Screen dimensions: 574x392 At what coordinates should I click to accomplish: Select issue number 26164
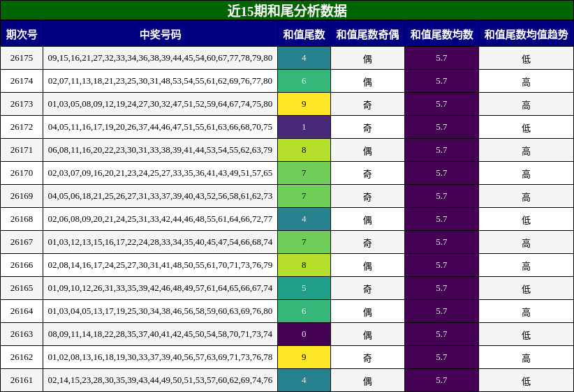[22, 312]
